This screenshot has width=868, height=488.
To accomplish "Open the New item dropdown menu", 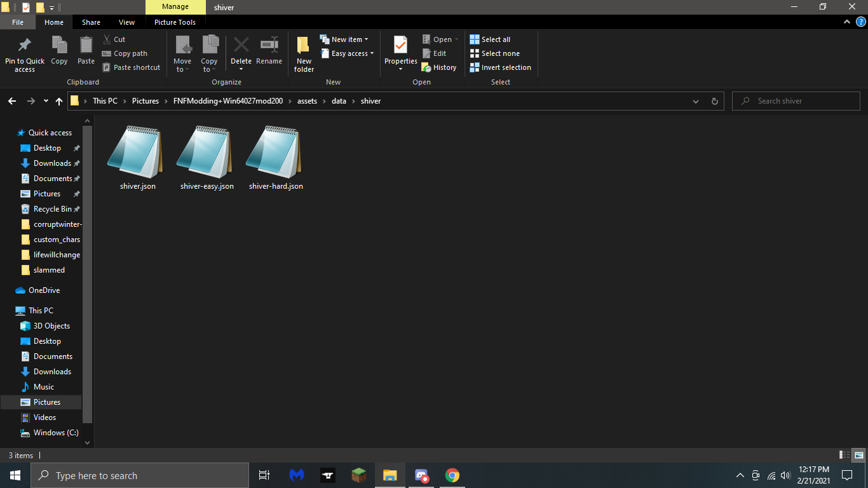I will click(x=345, y=39).
